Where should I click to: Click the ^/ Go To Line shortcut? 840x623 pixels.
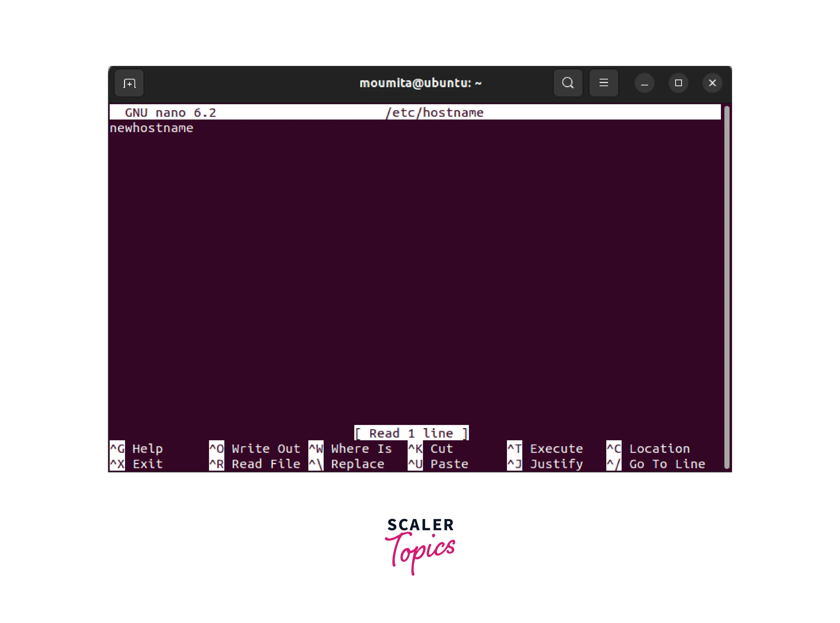click(656, 464)
